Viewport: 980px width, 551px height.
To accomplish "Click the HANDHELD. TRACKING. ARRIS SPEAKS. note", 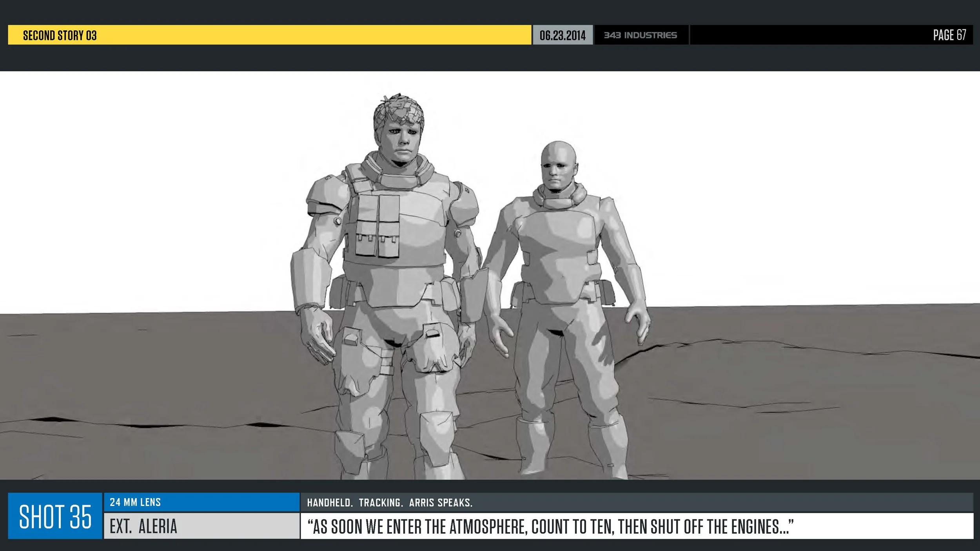I will (x=390, y=503).
